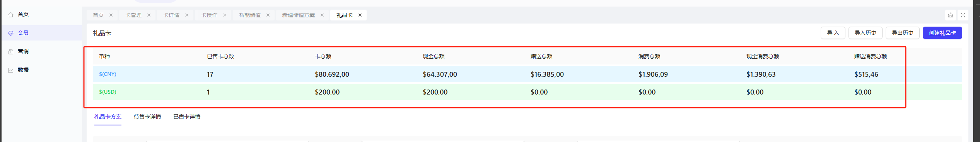Click the marketing gift icon in sidebar
This screenshot has height=142, width=980.
11,52
